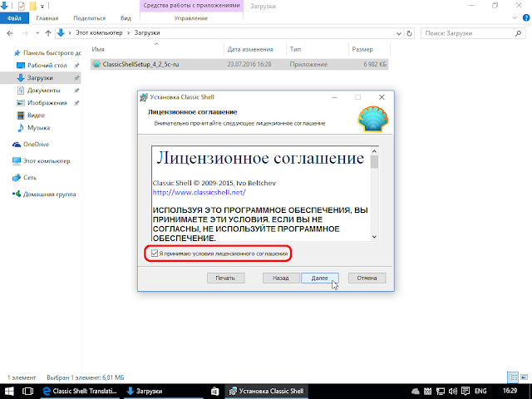Check the license agreement acceptance checkbox

coord(155,254)
